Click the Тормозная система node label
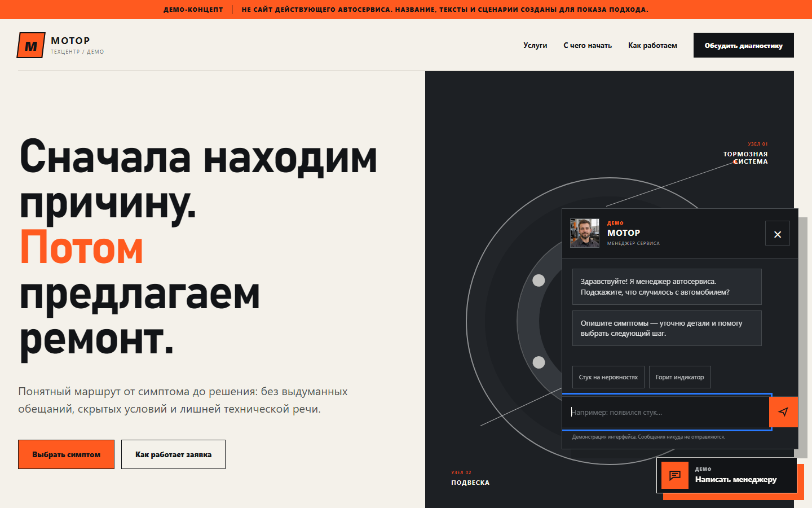The height and width of the screenshot is (508, 812). pos(745,157)
